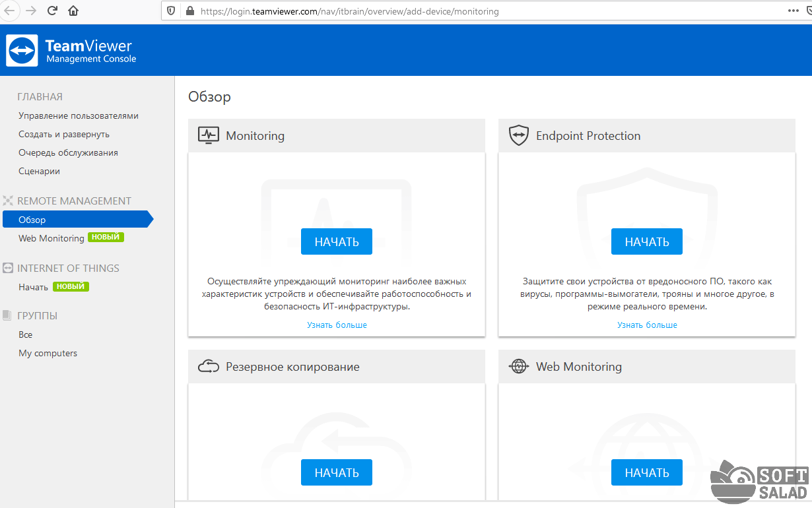The width and height of the screenshot is (812, 508).
Task: Open Web Monitoring in the sidebar
Action: pyautogui.click(x=51, y=238)
